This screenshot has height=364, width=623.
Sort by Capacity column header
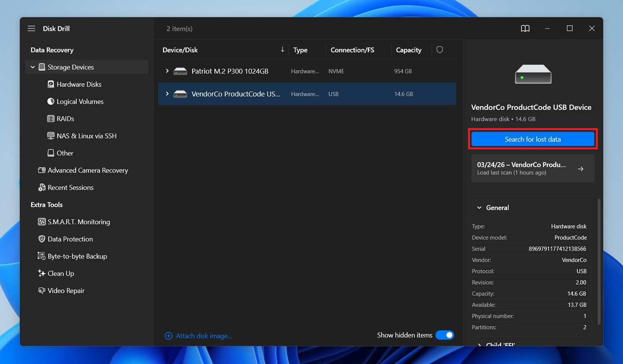408,50
